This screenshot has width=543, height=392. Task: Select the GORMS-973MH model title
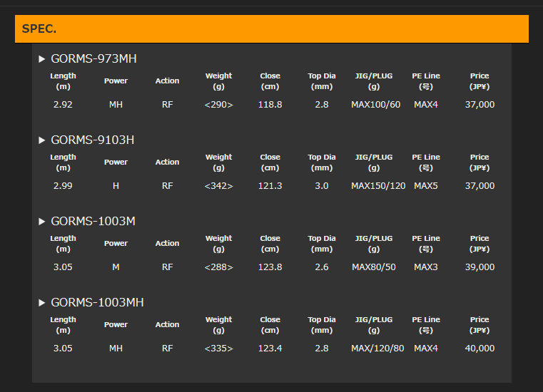point(94,59)
